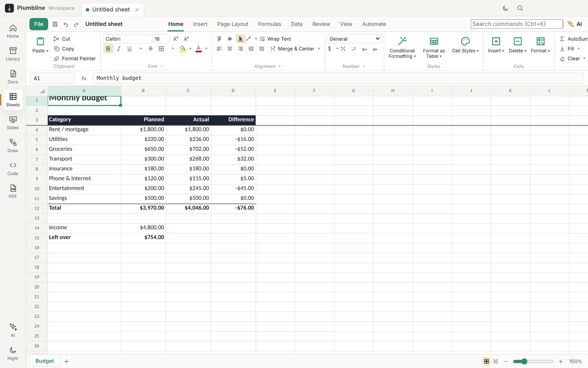The image size is (588, 368).
Task: Cut the selected cell contents
Action: pyautogui.click(x=62, y=39)
